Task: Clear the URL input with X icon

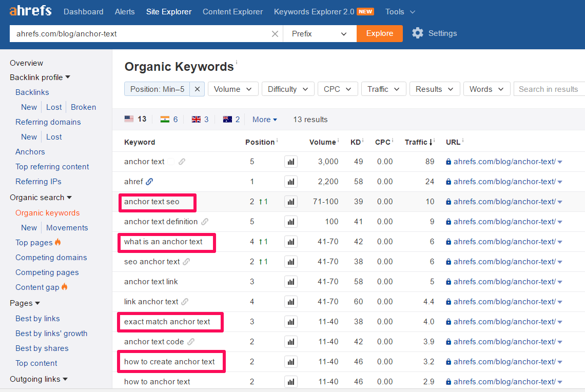Action: [x=275, y=34]
